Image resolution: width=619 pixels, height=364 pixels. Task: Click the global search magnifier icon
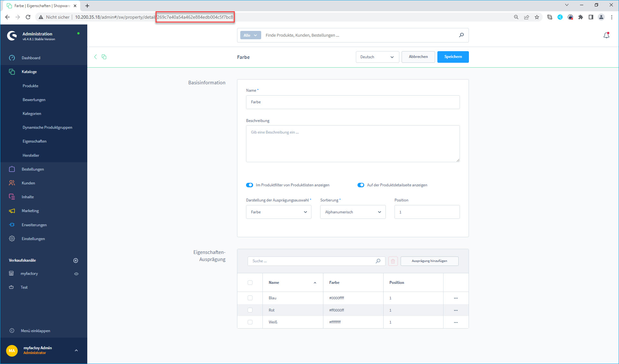(461, 35)
